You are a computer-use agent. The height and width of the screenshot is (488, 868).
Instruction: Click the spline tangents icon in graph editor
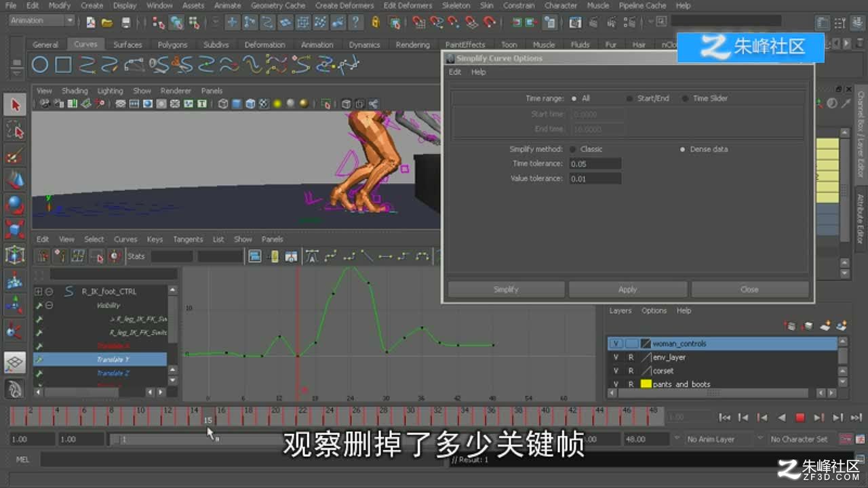coord(330,256)
